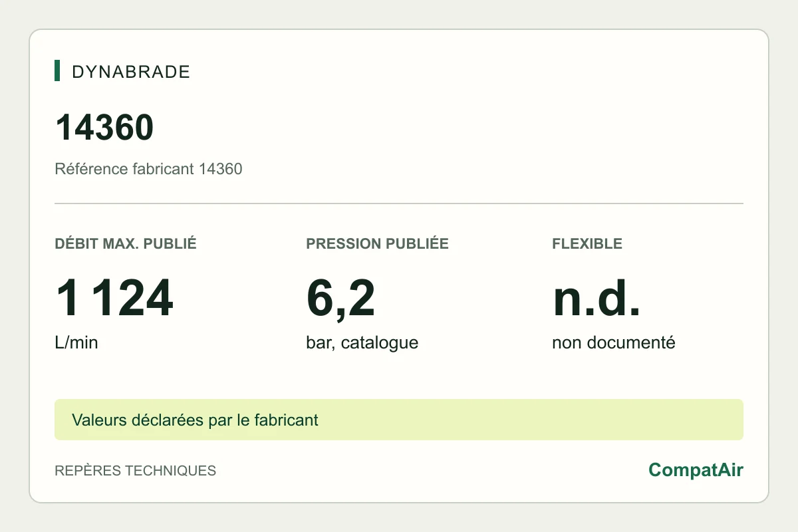This screenshot has width=798, height=532.
Task: Click the 'bar, catalogue' unit text
Action: [x=362, y=343]
